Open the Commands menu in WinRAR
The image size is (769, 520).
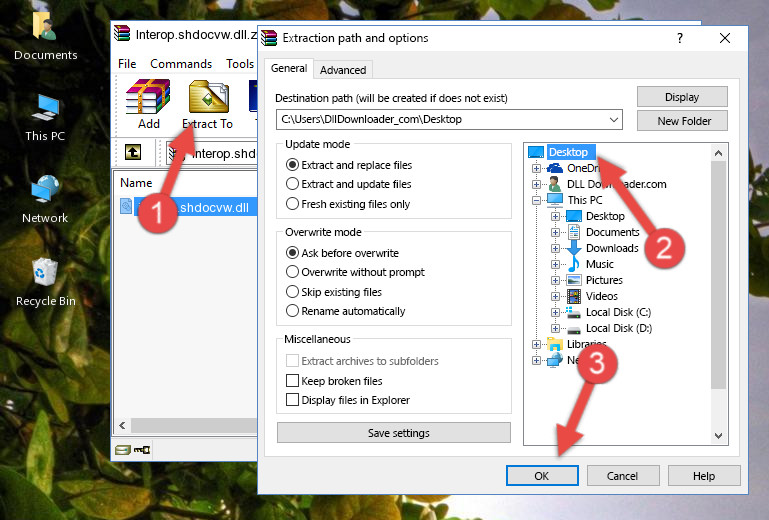point(181,64)
